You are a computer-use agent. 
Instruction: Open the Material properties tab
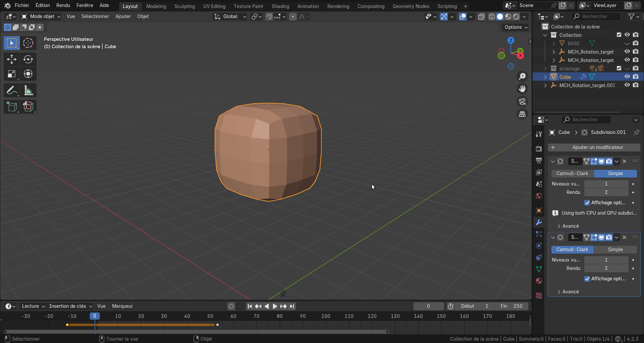point(539,281)
